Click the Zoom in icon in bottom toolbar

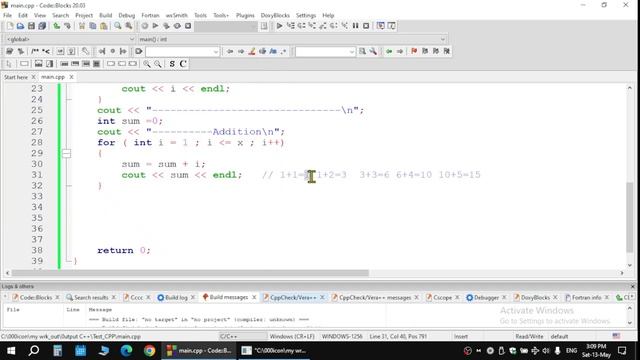pyautogui.click(x=147, y=64)
